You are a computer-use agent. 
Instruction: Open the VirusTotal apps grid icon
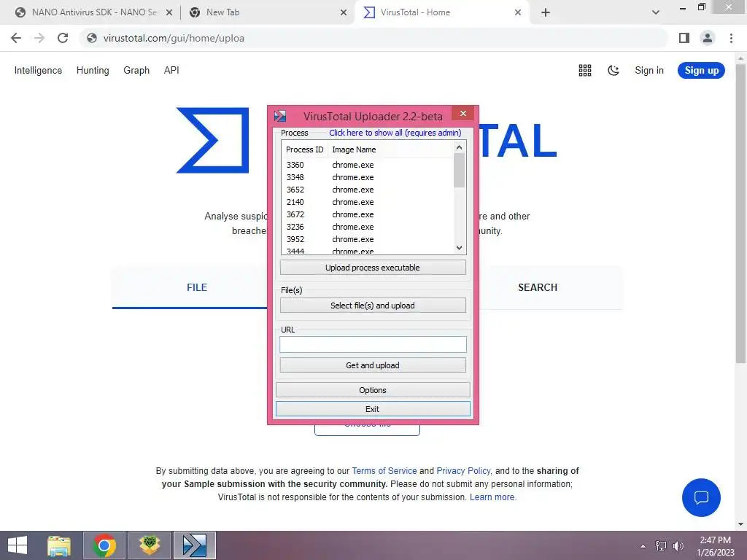click(x=585, y=71)
